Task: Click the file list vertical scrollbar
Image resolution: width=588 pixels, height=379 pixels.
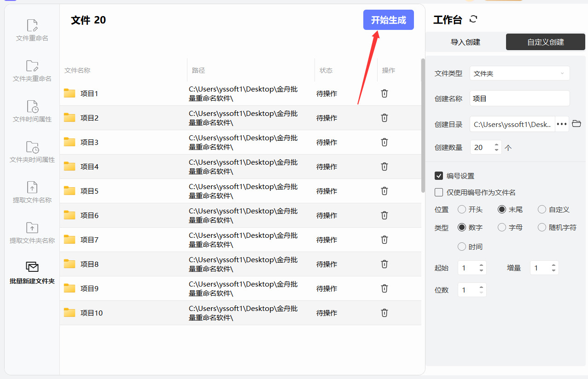Action: point(423,125)
